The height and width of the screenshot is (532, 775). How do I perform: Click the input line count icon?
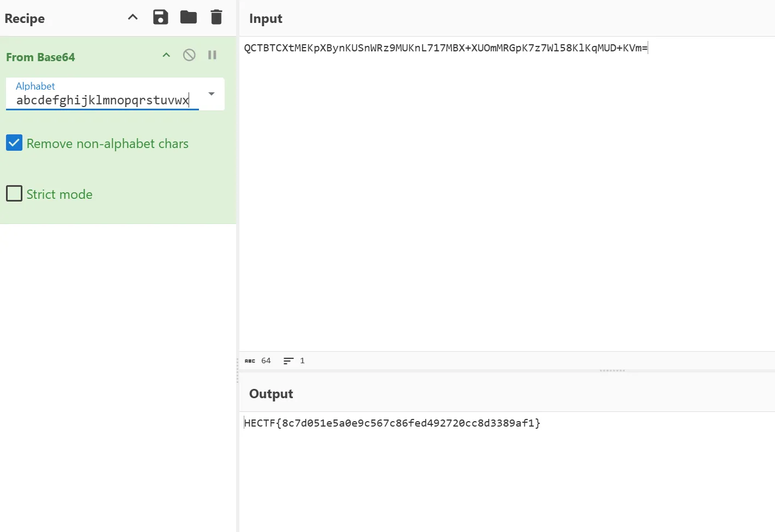coord(289,361)
